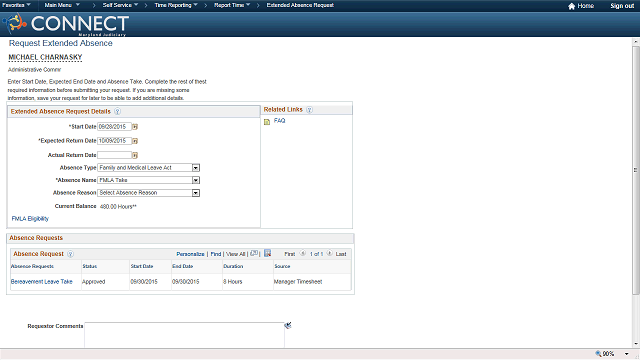This screenshot has height=360, width=640.
Task: Click View All in Absence Request grid
Action: click(x=236, y=254)
